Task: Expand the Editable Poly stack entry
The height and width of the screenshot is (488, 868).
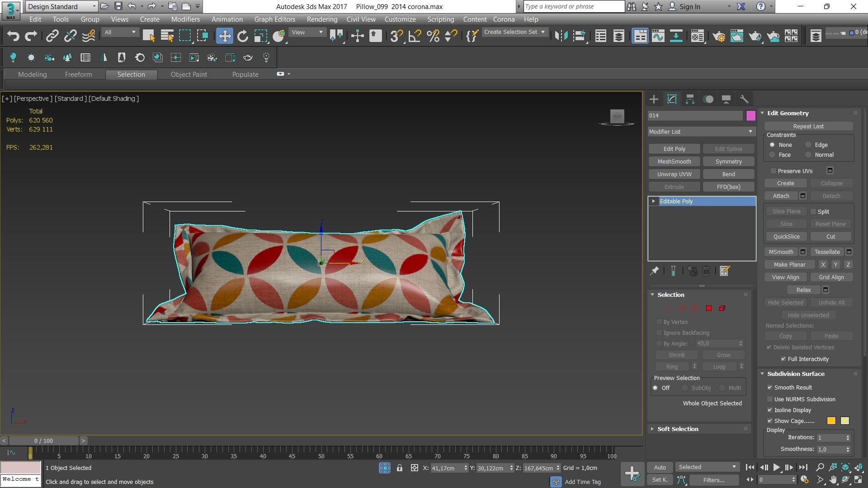Action: 653,202
